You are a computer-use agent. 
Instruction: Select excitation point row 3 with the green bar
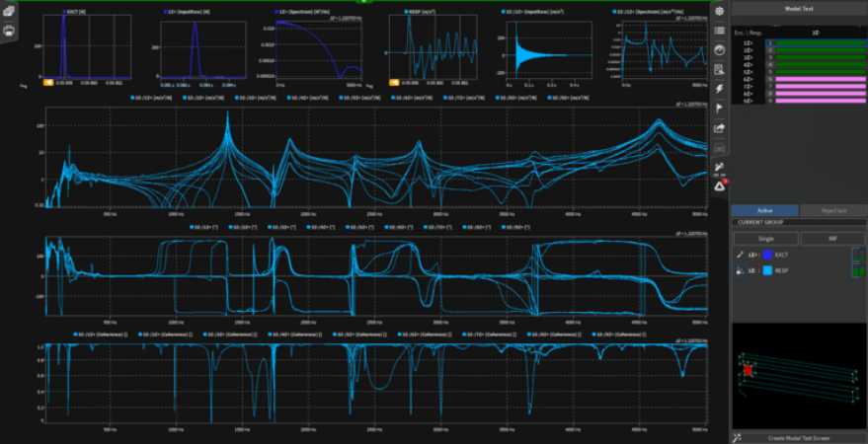817,57
